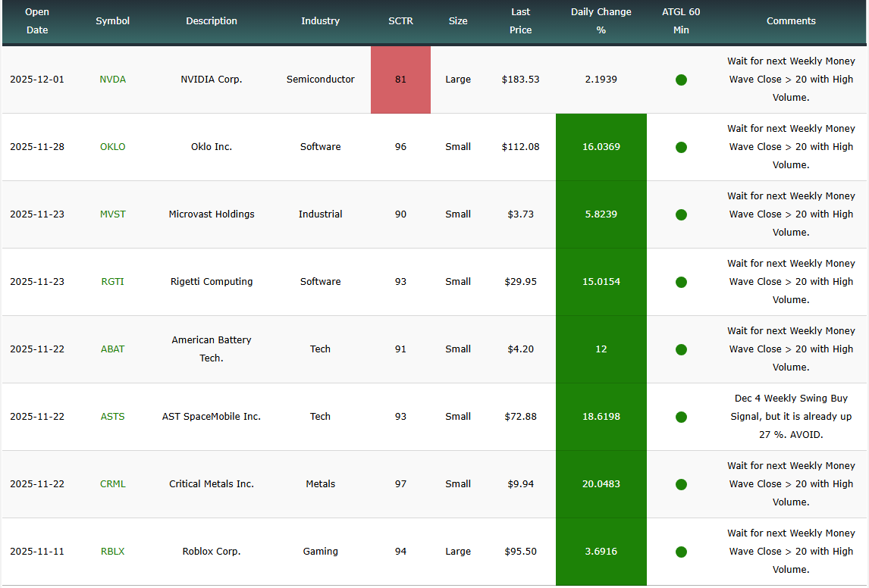Click the CRML green ATGL indicator
The height and width of the screenshot is (588, 869).
[681, 484]
